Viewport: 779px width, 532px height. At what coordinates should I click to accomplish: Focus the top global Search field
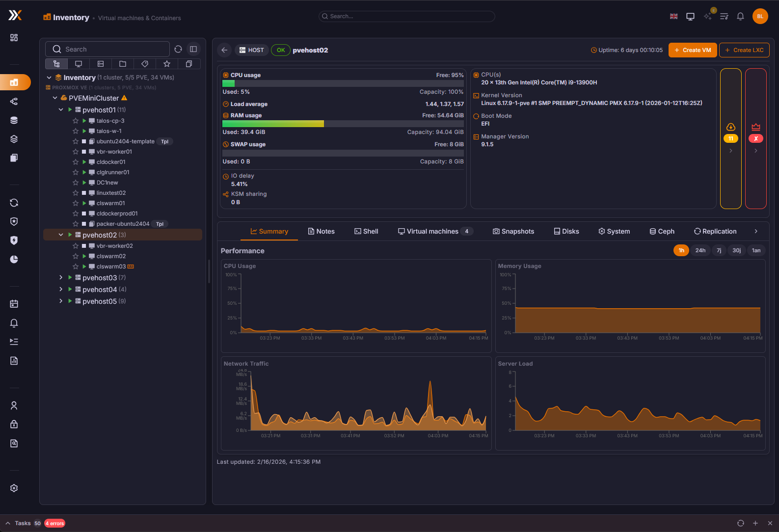[x=406, y=16]
